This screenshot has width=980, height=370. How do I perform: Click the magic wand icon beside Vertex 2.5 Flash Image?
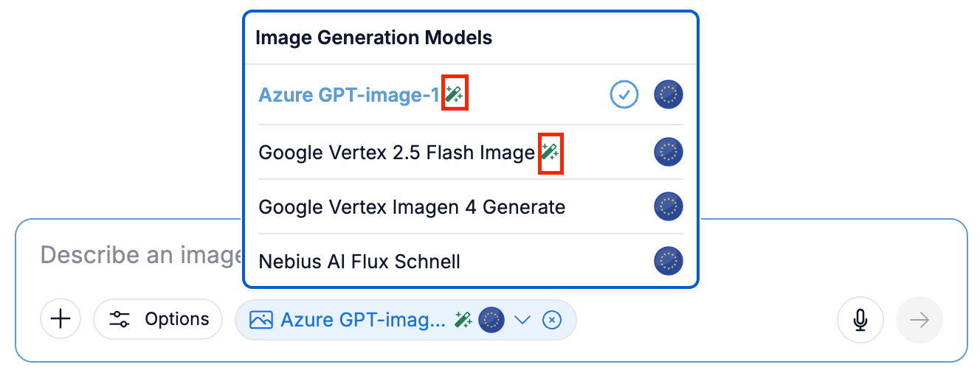[x=551, y=153]
